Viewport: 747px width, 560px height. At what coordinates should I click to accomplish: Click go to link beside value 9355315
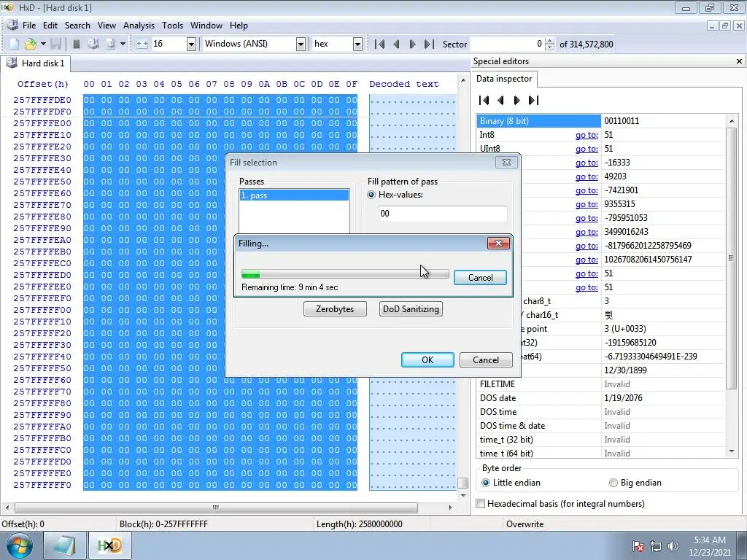[x=587, y=204]
